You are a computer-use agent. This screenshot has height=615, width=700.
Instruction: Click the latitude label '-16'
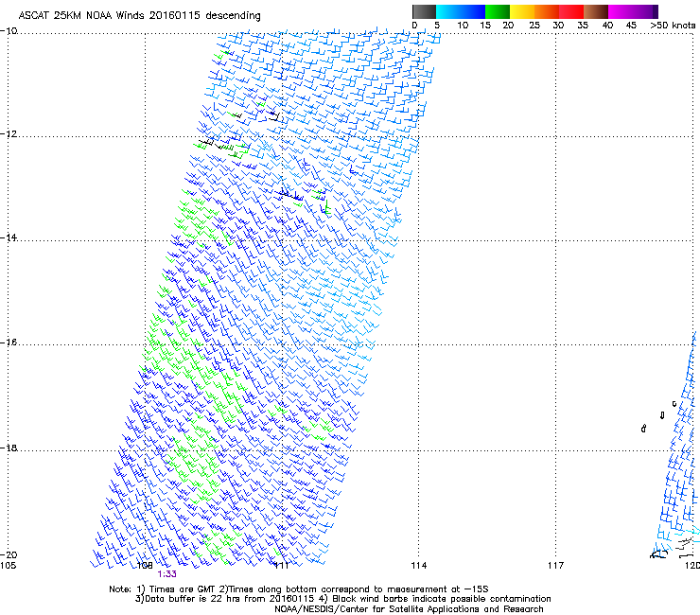point(9,343)
